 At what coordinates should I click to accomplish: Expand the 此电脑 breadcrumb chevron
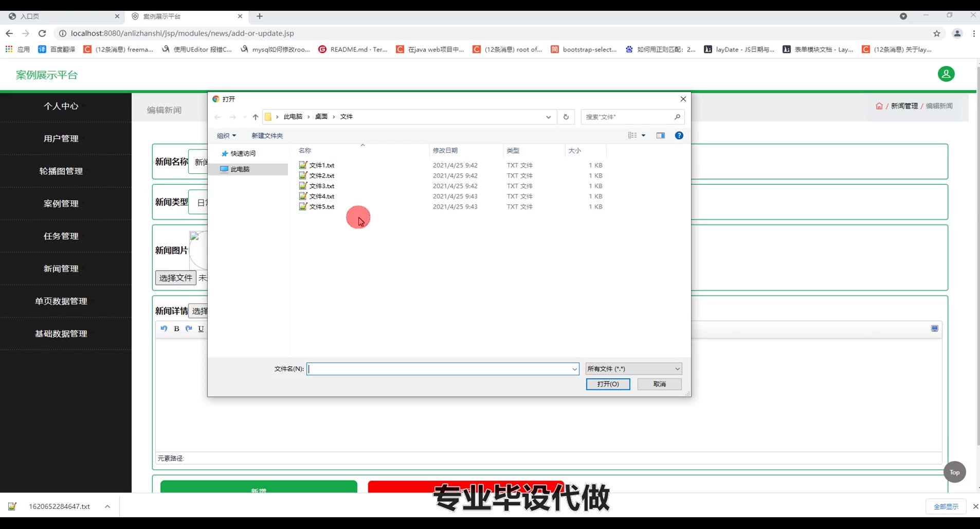tap(309, 117)
